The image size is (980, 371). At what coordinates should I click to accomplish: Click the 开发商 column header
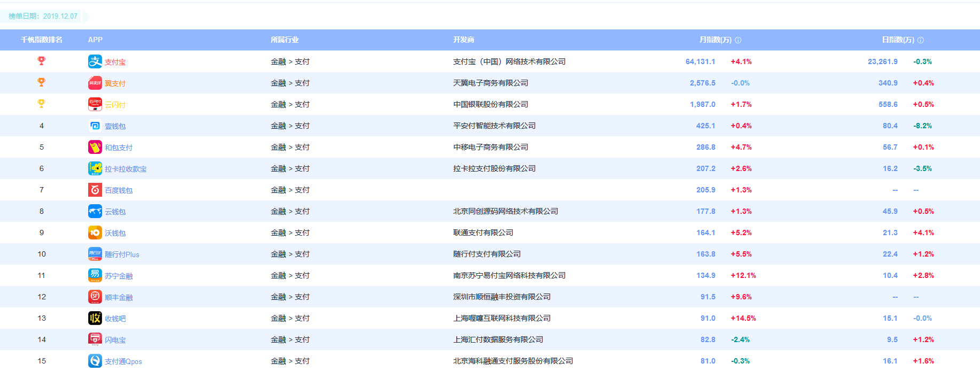coord(464,40)
